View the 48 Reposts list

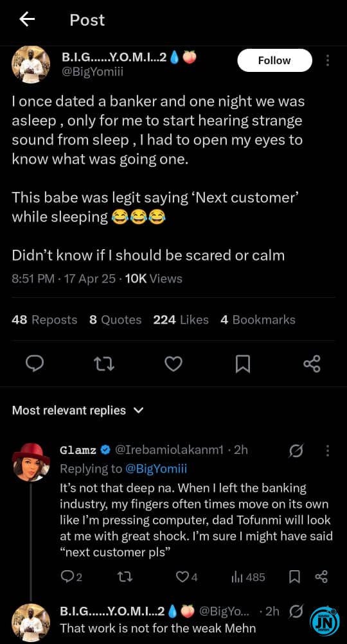(44, 320)
